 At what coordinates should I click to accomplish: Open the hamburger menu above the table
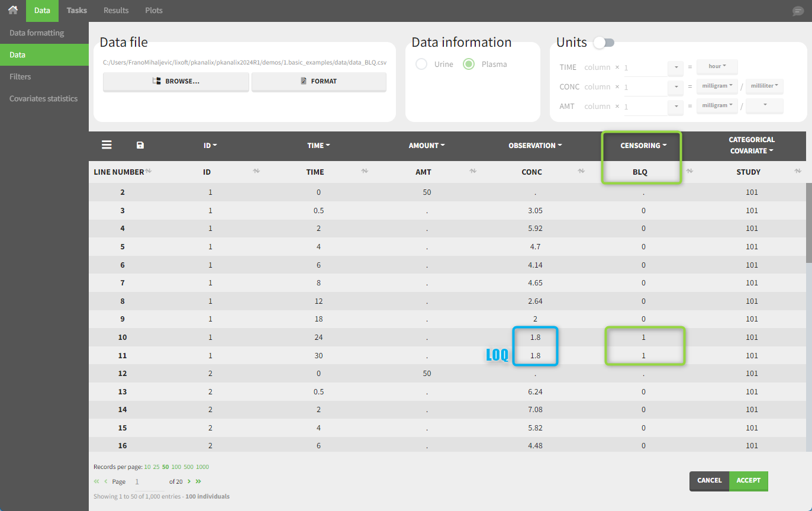click(x=107, y=145)
